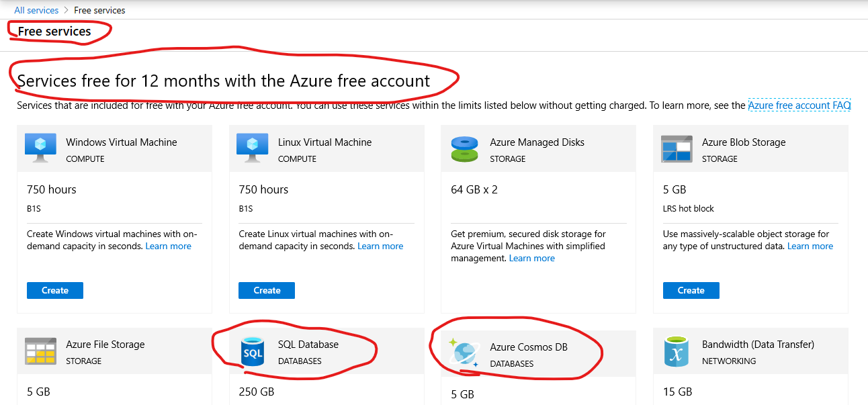The image size is (868, 405).
Task: Click the Azure Managed Disks icon
Action: [464, 149]
